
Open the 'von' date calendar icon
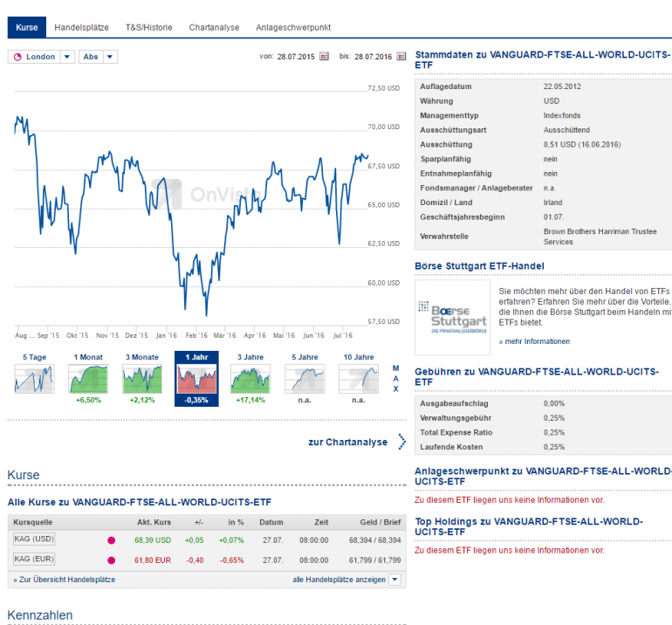coord(325,56)
